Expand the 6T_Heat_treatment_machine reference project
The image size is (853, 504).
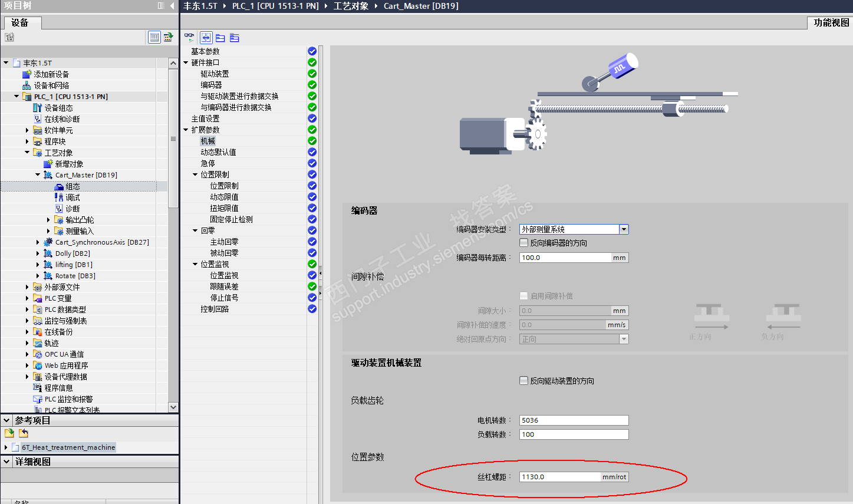coord(6,447)
